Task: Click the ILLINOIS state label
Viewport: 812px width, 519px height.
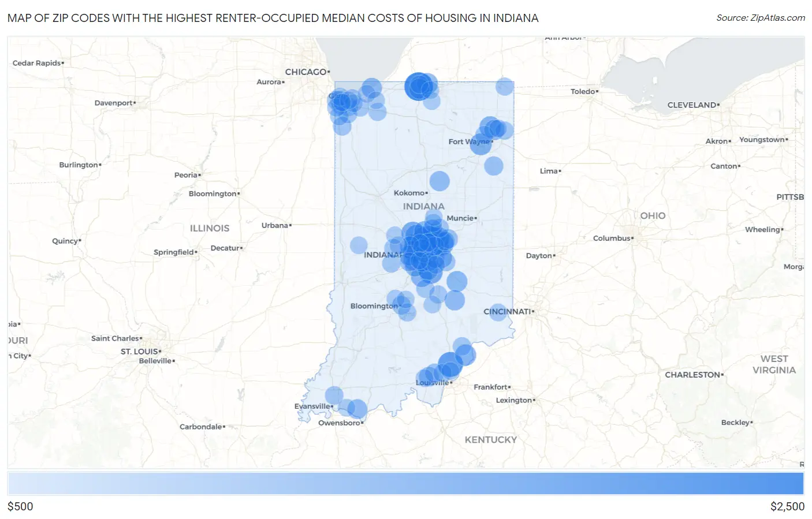Action: 210,229
